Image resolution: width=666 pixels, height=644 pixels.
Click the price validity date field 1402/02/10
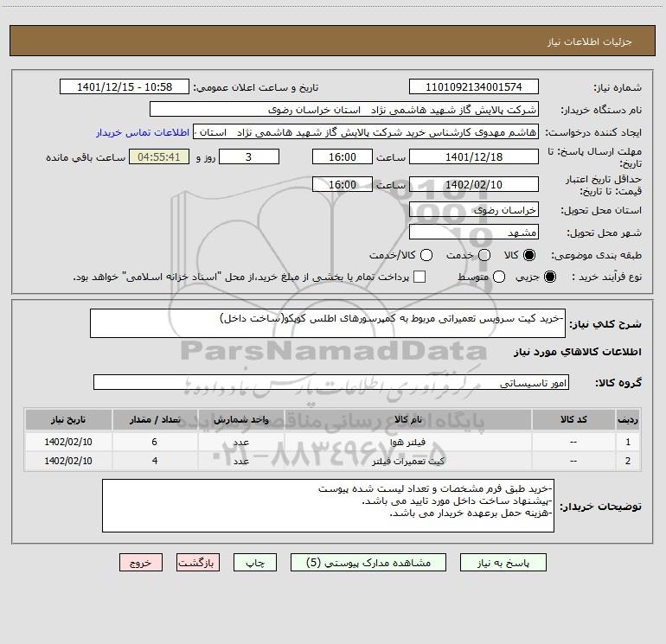[x=474, y=184]
